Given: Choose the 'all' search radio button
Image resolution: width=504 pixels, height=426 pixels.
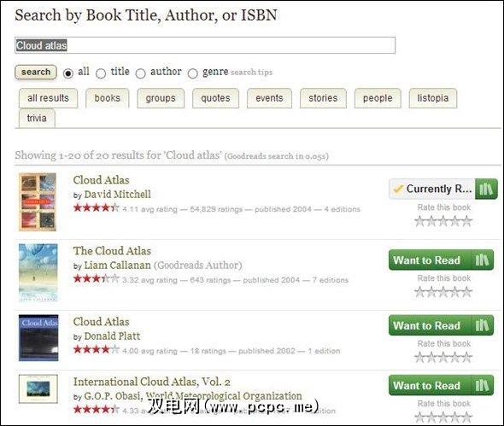Looking at the screenshot, I should click(68, 73).
